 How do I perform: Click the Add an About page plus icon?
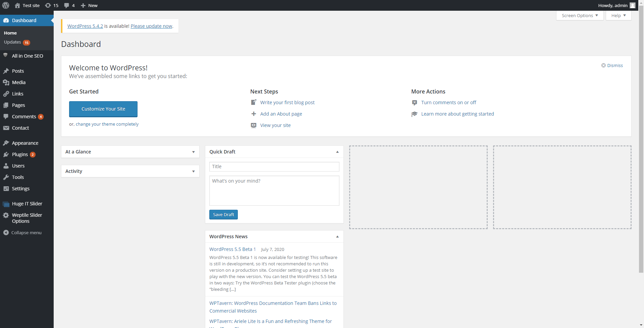[x=254, y=114]
